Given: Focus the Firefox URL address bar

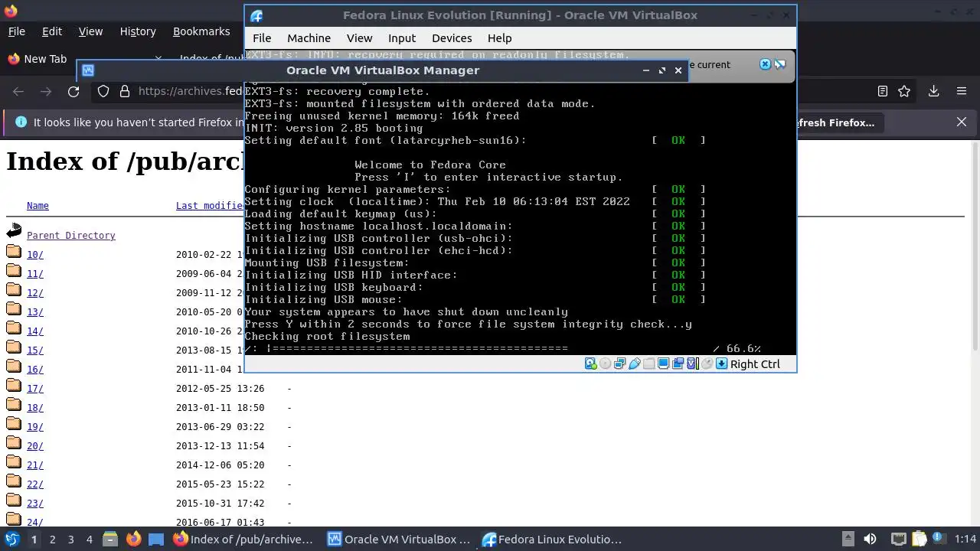Looking at the screenshot, I should click(x=191, y=91).
